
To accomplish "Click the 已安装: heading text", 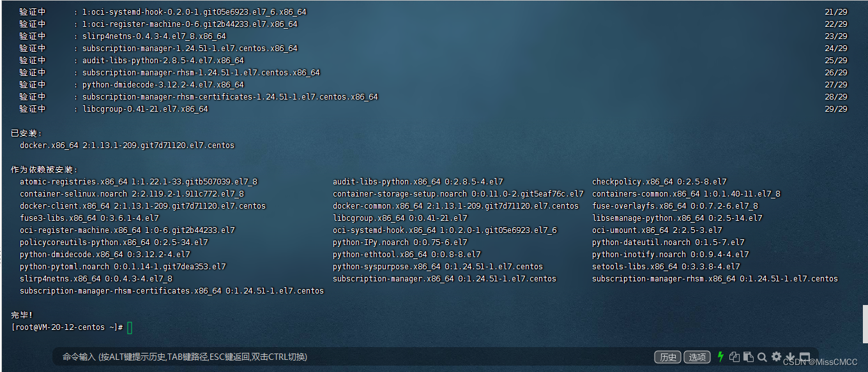I will (27, 133).
